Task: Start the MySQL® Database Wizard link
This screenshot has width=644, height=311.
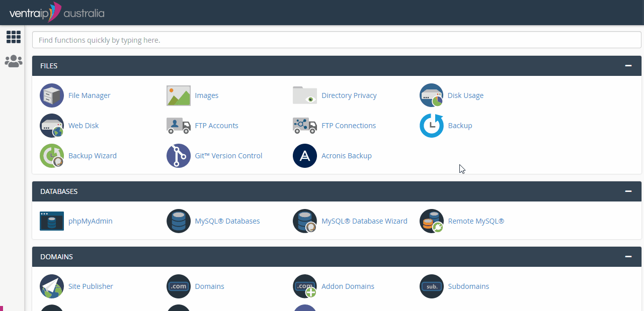Action: [x=364, y=221]
